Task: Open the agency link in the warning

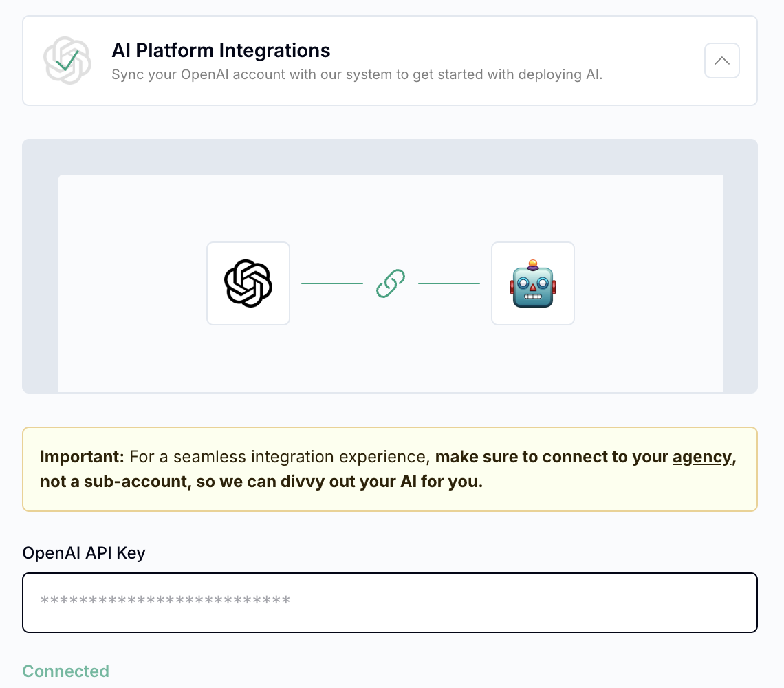Action: click(703, 456)
